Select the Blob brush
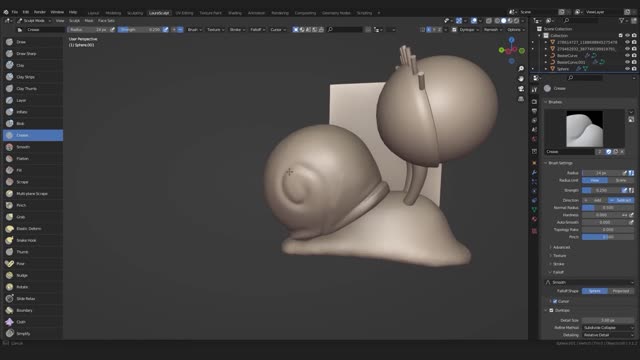Viewport: 640px width, 360px height. point(33,124)
